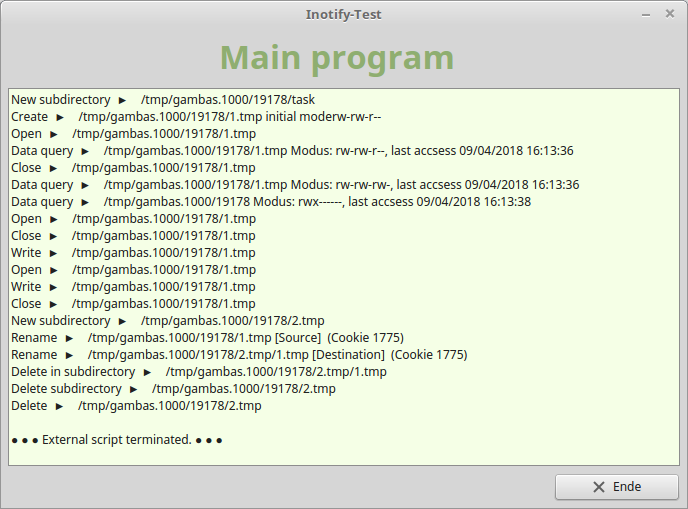The height and width of the screenshot is (509, 688).
Task: Minimize the Inotify-Test window
Action: point(641,14)
